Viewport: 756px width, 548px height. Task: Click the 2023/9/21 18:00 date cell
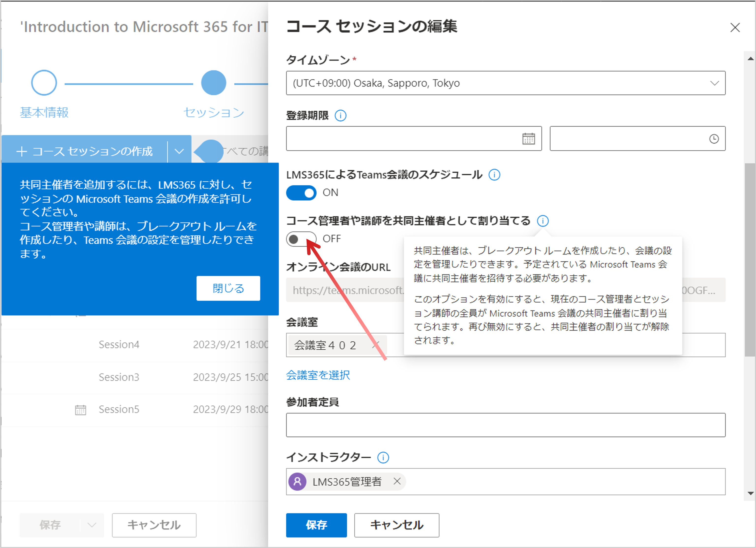pos(231,345)
